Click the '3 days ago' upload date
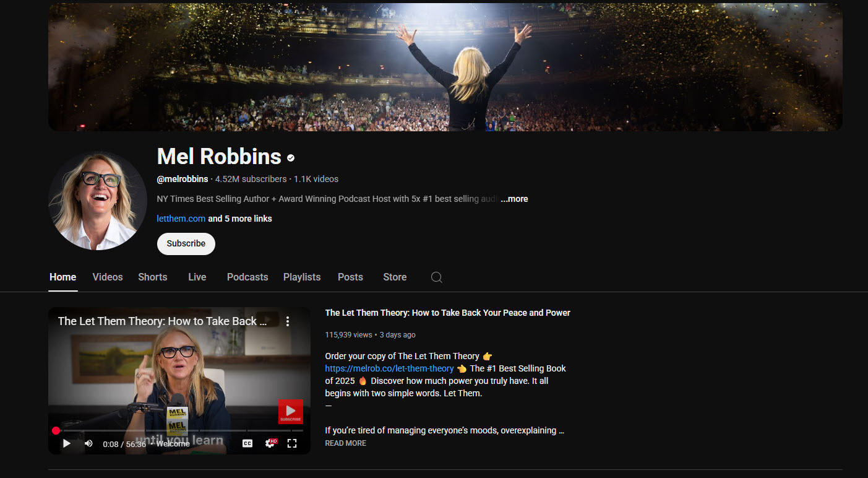Screen dimensions: 868x478 397,334
